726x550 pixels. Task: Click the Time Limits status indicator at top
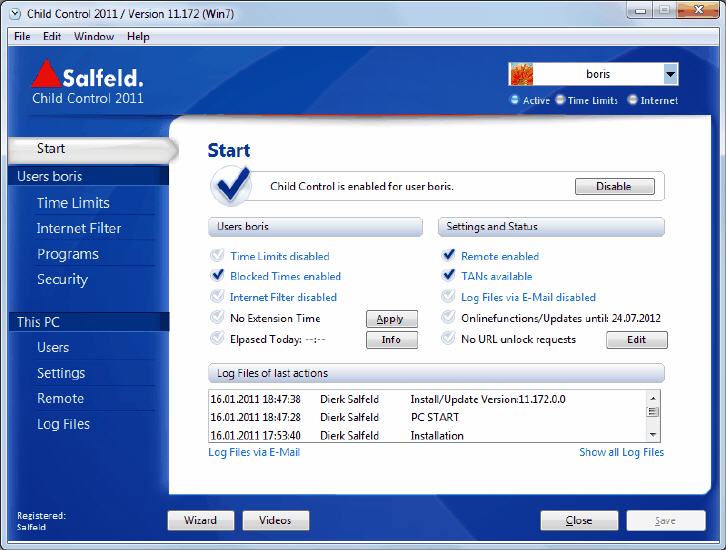(560, 100)
